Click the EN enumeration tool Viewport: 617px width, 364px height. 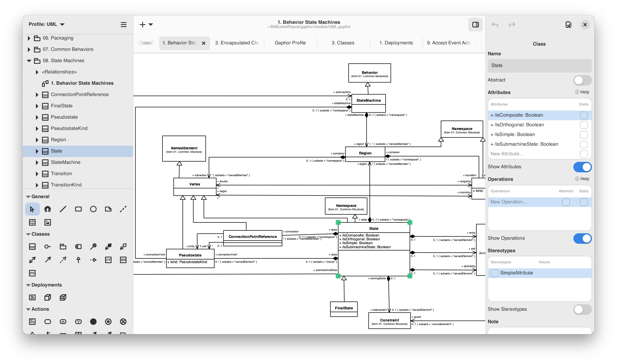point(123,260)
